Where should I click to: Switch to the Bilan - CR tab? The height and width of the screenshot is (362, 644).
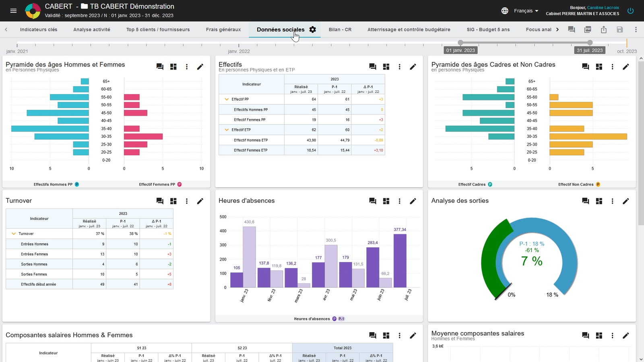(340, 29)
